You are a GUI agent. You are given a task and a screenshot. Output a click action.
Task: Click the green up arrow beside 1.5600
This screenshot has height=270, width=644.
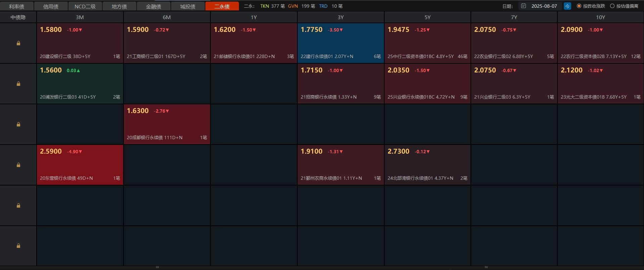(x=79, y=71)
